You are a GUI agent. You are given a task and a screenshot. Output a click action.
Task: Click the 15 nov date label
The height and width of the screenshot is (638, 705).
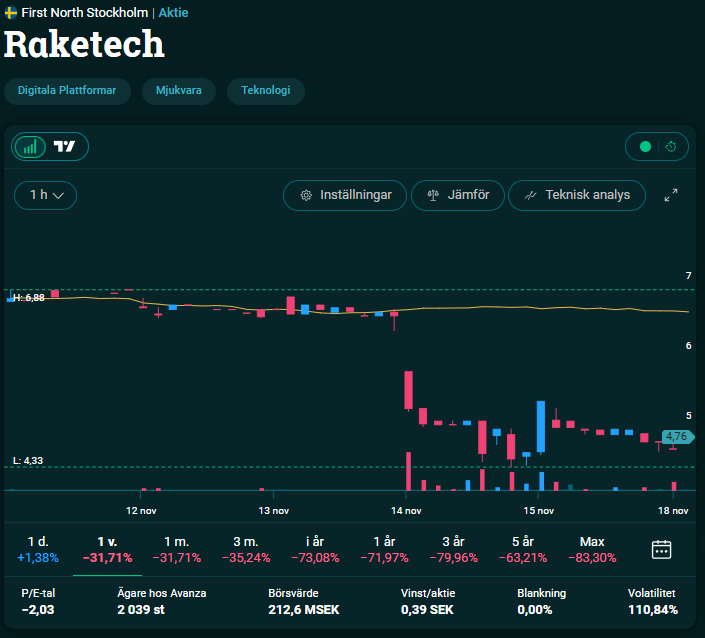coord(539,511)
